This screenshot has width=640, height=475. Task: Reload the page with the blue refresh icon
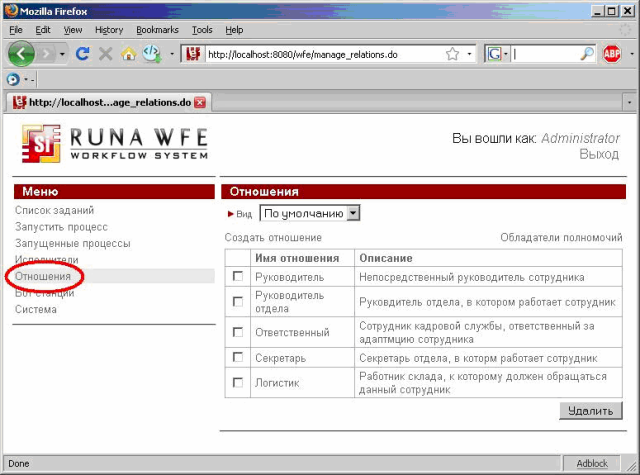coord(82,53)
